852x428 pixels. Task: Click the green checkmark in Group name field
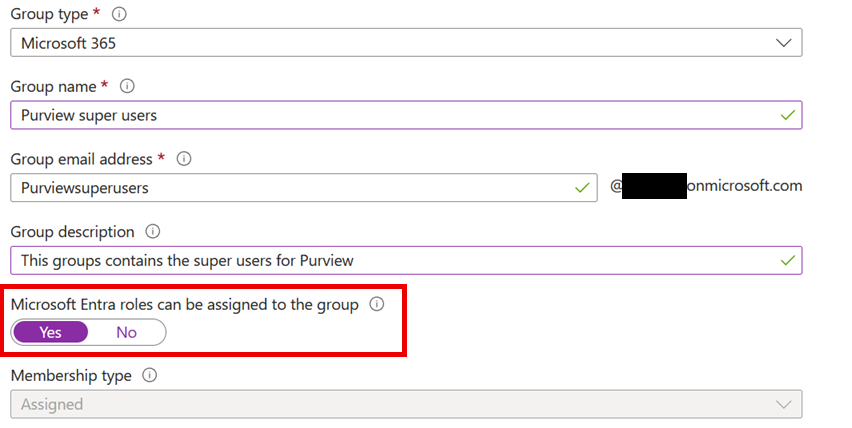[x=787, y=115]
